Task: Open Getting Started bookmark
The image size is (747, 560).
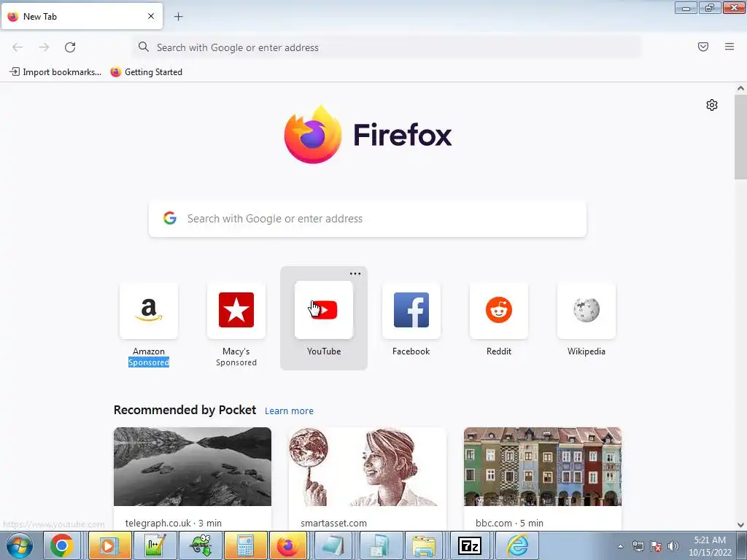Action: pos(147,72)
